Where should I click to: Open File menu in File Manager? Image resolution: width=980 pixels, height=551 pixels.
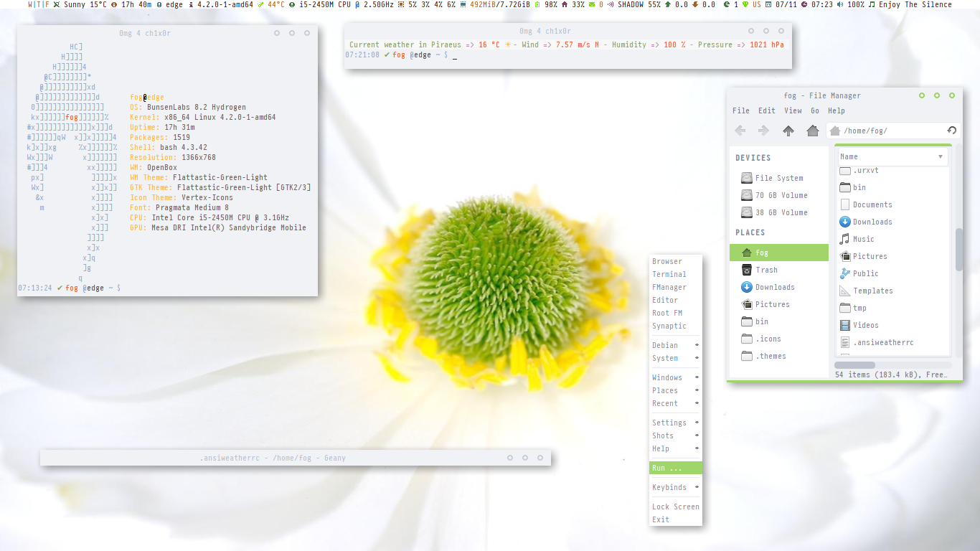point(741,110)
